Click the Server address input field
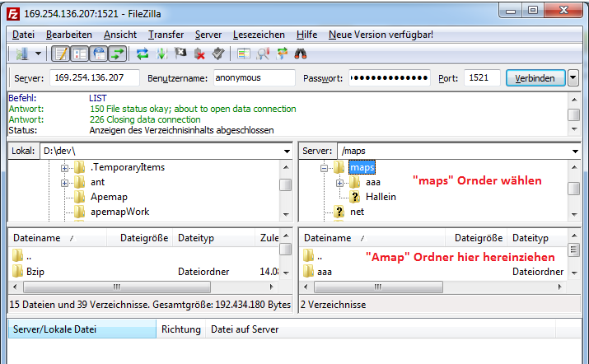Screen dimensions: 589x364 pos(95,77)
